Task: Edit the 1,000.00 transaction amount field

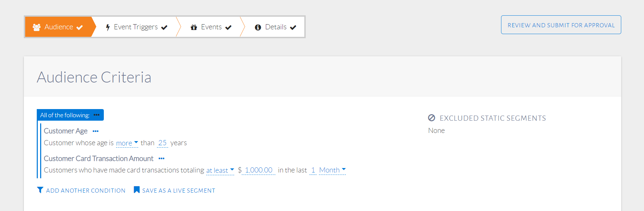Action: [258, 170]
